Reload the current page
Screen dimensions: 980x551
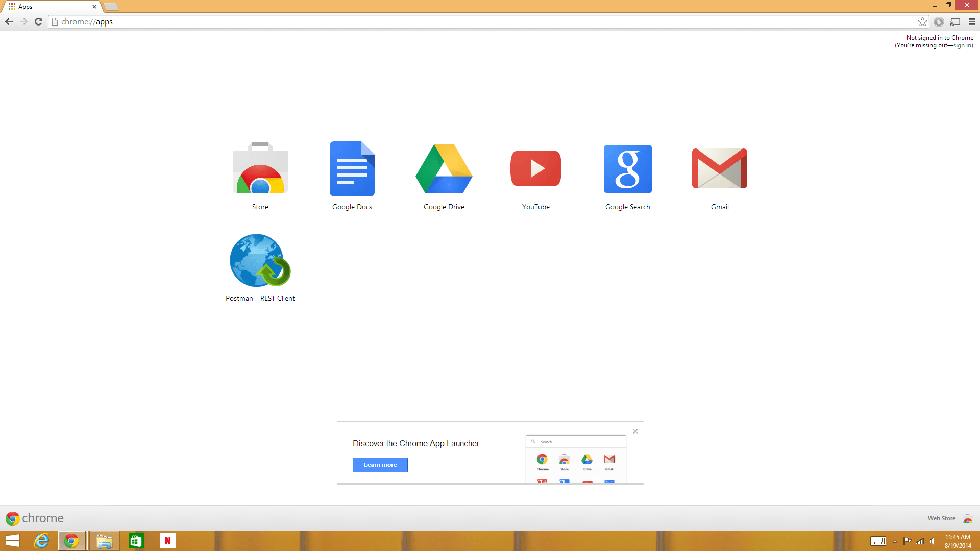(x=38, y=21)
